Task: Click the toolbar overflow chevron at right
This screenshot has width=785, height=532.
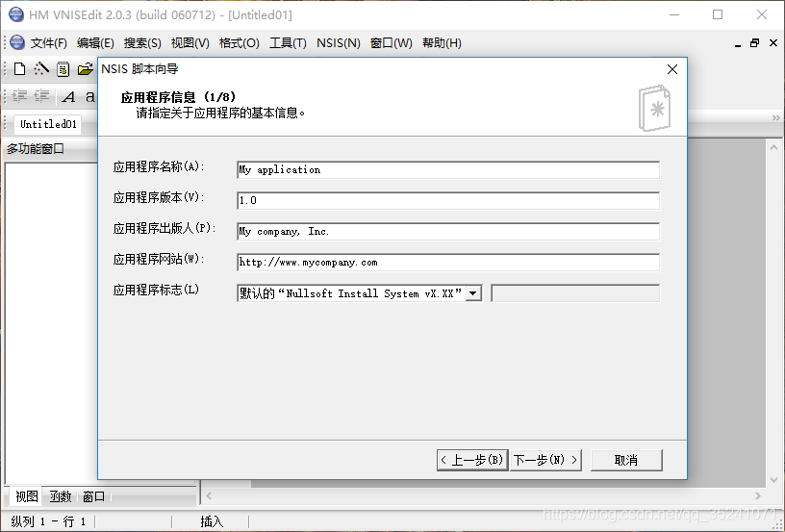Action: [x=776, y=118]
